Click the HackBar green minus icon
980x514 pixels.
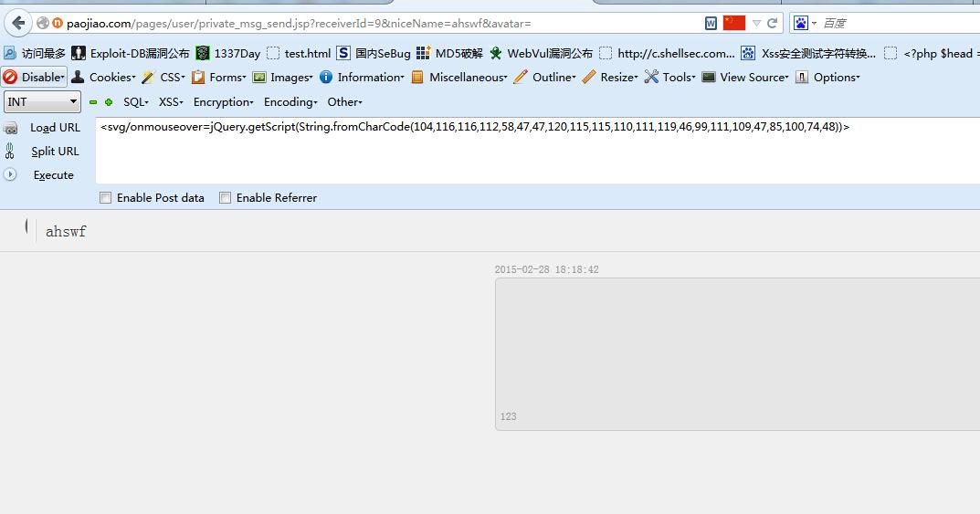click(93, 102)
